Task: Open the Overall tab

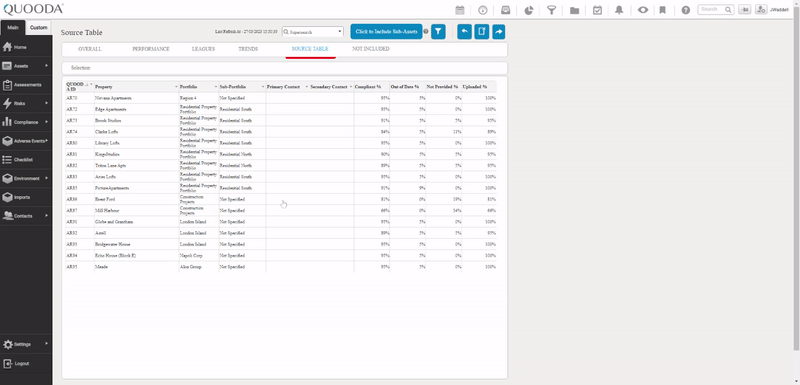Action: pyautogui.click(x=90, y=49)
